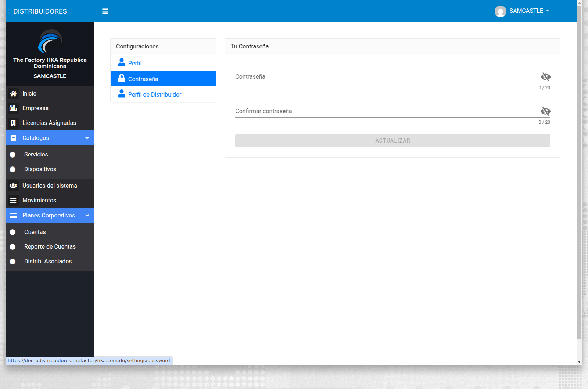
Task: Go to Inicio in sidebar
Action: click(x=50, y=94)
